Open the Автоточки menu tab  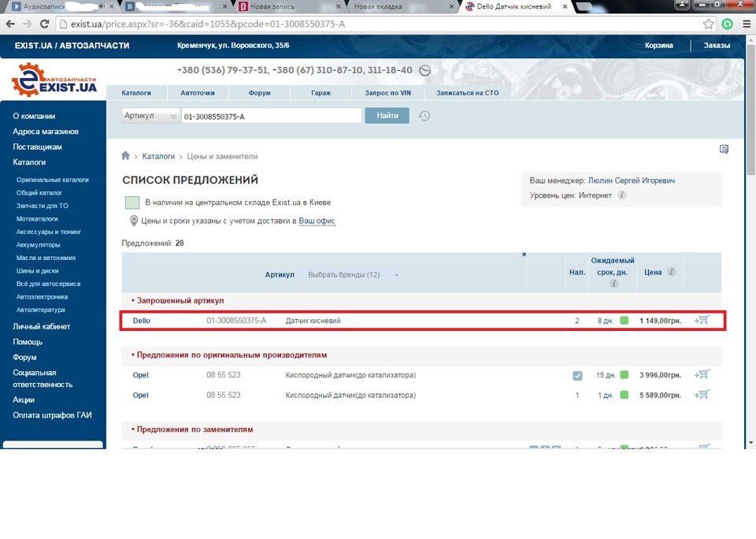point(198,93)
